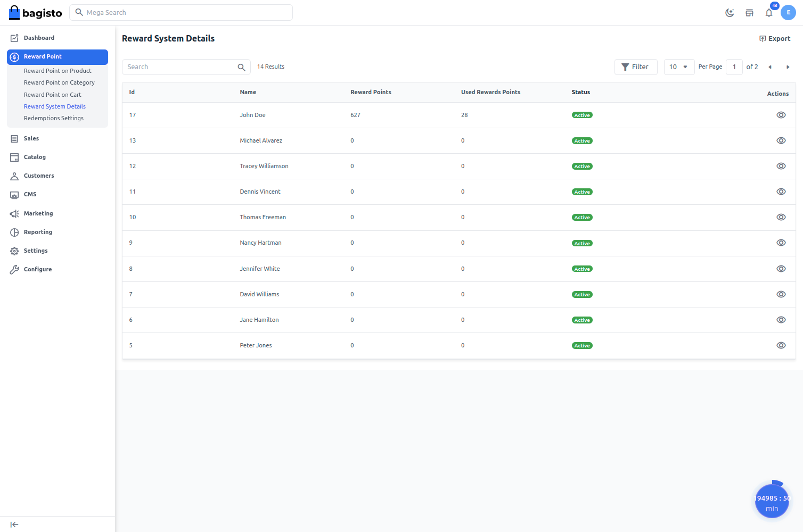Open the Reward Point menu

(x=58, y=56)
